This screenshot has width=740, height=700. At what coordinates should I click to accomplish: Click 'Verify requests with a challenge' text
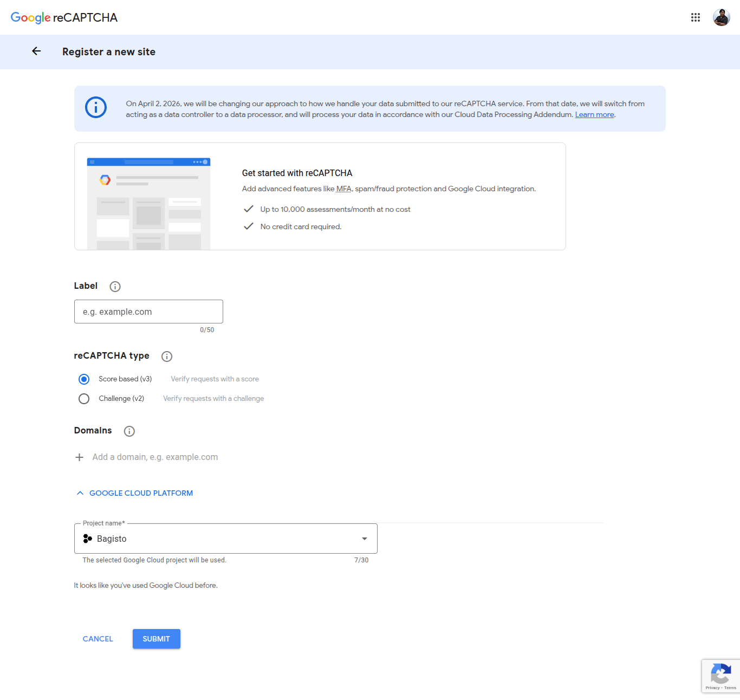click(213, 399)
